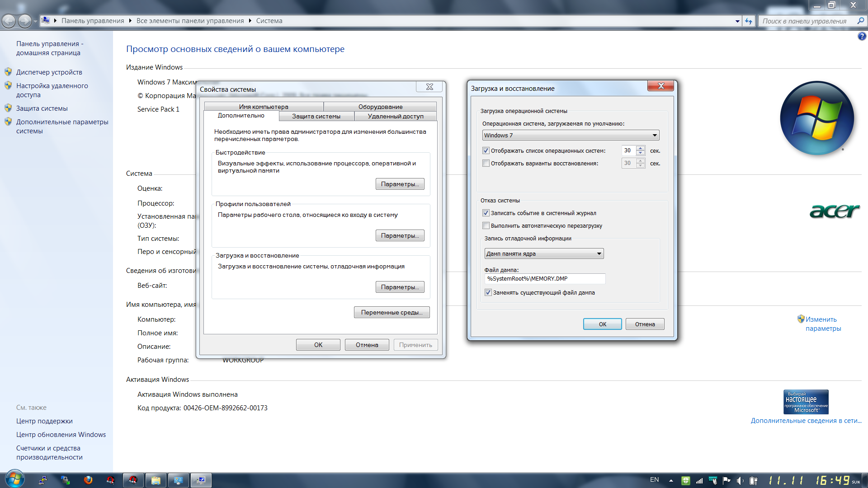The image size is (868, 488).
Task: Open the network signal strength tray icon
Action: pos(699,480)
